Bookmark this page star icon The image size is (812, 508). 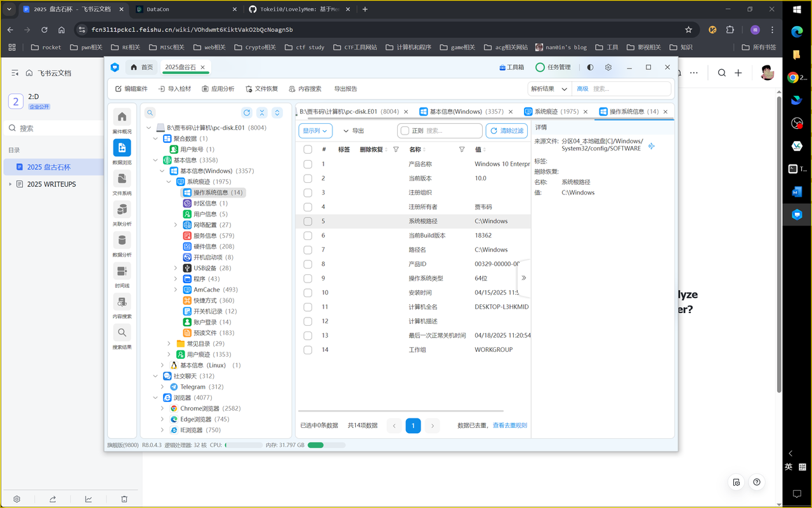(x=688, y=29)
